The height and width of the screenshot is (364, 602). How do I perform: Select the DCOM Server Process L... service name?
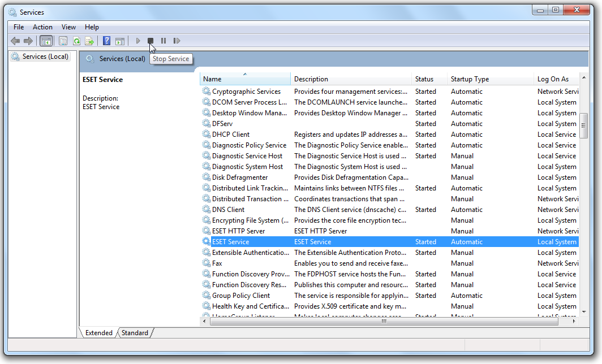pos(250,102)
